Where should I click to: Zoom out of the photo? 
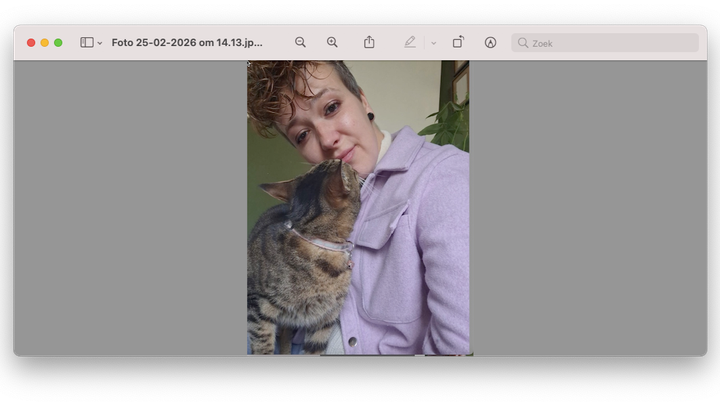coord(300,42)
